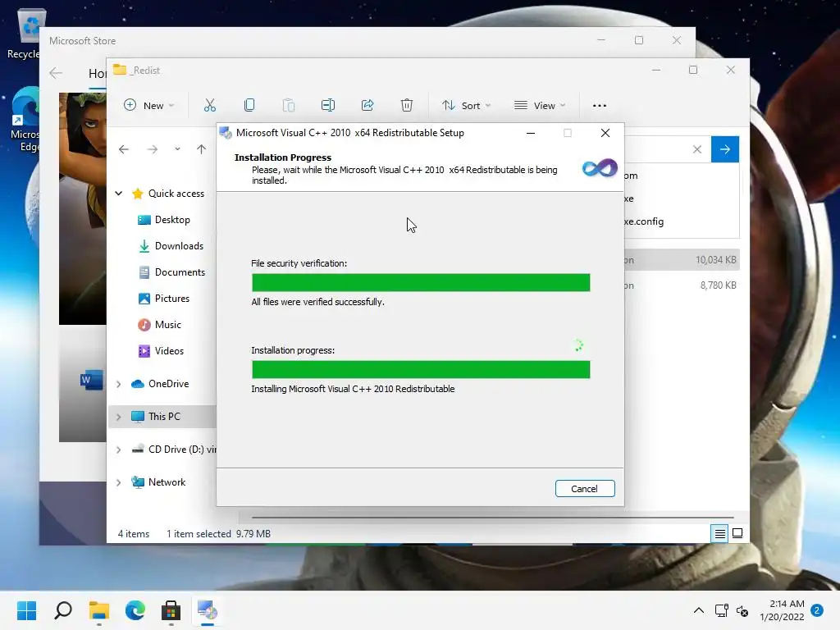Select Network in navigation pane
This screenshot has width=840, height=630.
pyautogui.click(x=158, y=482)
